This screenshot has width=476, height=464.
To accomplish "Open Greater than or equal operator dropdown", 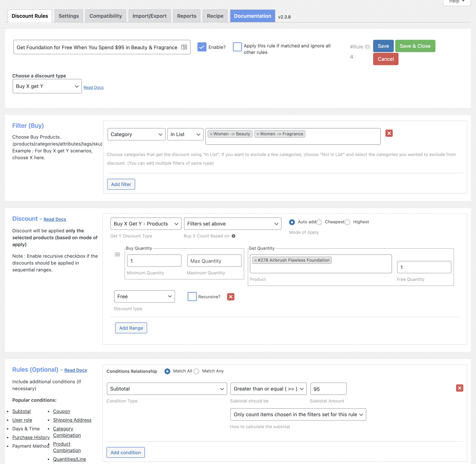I will (268, 389).
